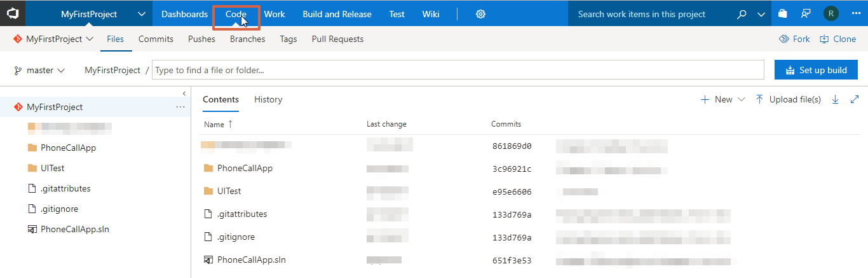Open commit 133d769a in the .gitattributes row
This screenshot has height=278, width=868.
point(512,214)
